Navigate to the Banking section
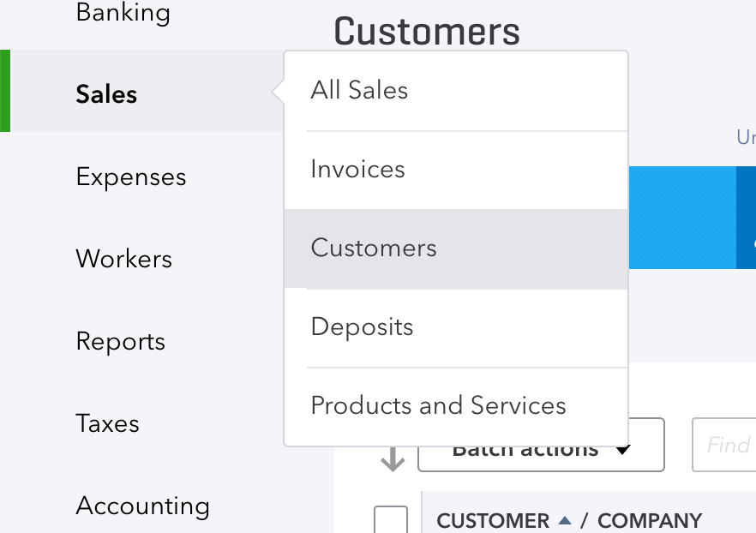The height and width of the screenshot is (533, 756). click(x=123, y=13)
